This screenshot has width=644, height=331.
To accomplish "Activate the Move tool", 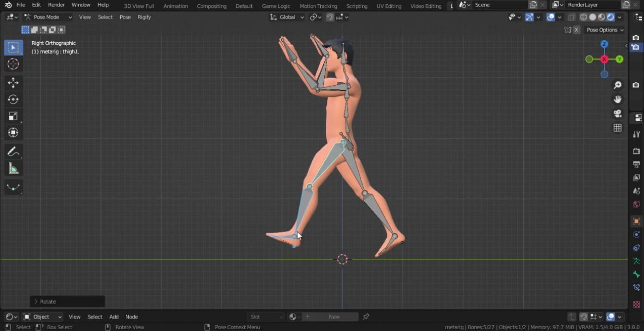I will [x=13, y=83].
